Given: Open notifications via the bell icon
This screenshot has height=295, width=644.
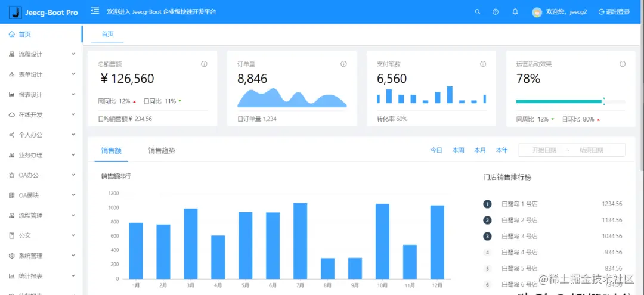Looking at the screenshot, I should point(515,12).
